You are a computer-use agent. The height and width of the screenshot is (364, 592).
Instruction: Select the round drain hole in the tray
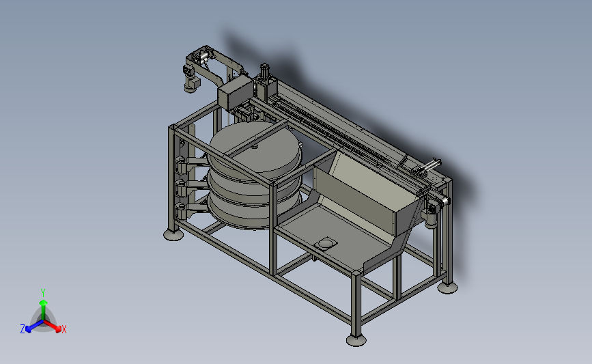click(325, 244)
